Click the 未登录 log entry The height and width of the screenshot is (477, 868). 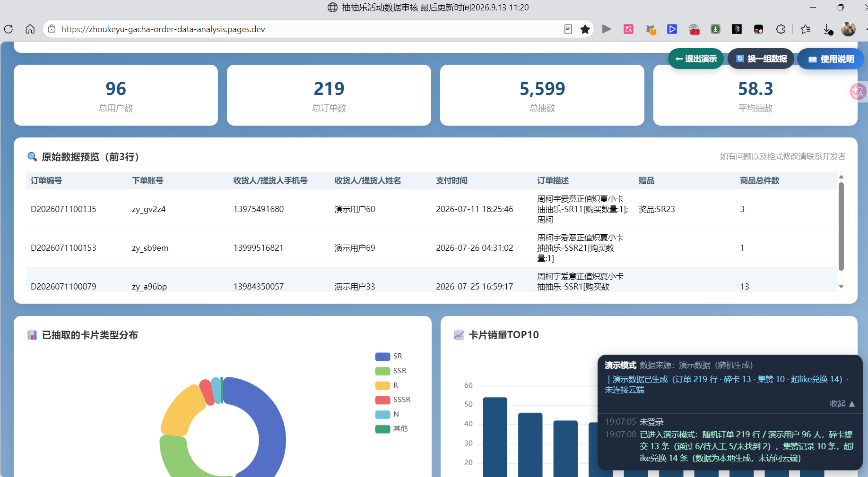coord(651,422)
